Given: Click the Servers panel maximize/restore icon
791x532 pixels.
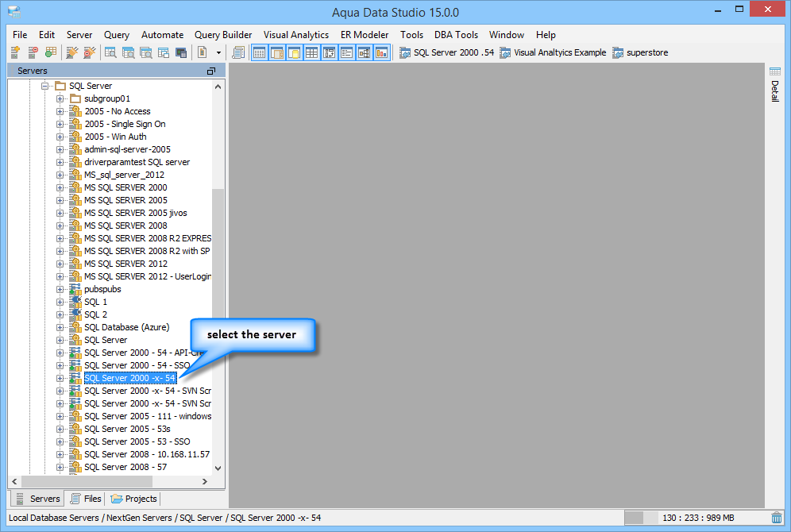Looking at the screenshot, I should (211, 71).
